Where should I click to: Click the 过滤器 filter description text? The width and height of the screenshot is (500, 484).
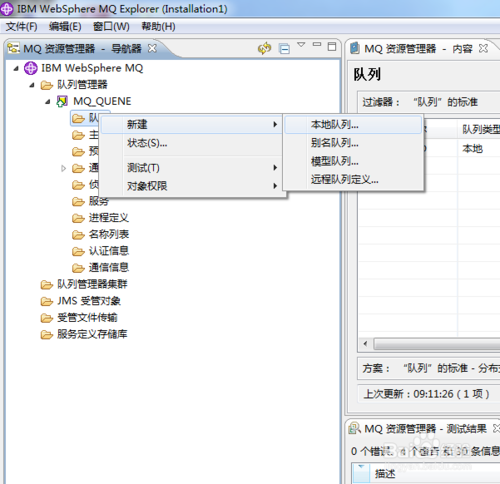point(420,102)
